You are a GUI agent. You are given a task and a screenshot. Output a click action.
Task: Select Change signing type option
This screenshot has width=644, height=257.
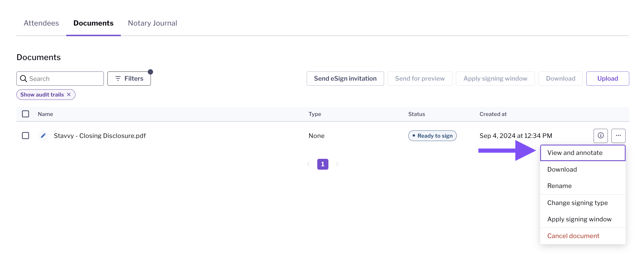point(583,203)
